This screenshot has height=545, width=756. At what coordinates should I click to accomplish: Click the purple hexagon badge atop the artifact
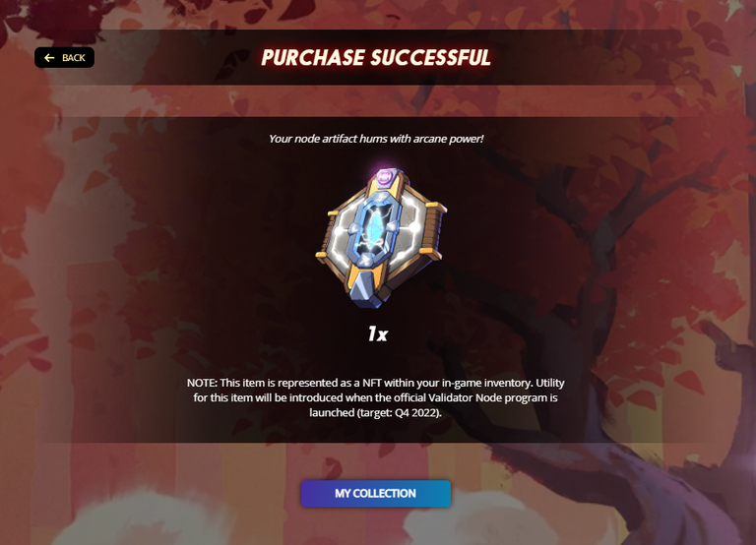(385, 177)
